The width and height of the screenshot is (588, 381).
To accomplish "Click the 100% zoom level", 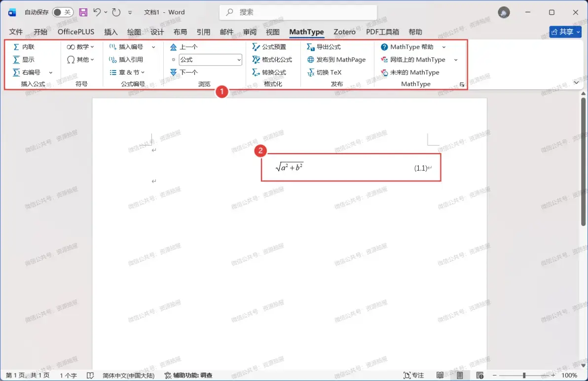I will coord(569,376).
